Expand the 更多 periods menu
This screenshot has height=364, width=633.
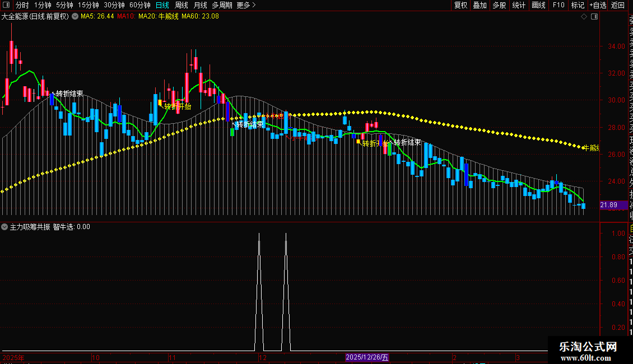[x=246, y=5]
